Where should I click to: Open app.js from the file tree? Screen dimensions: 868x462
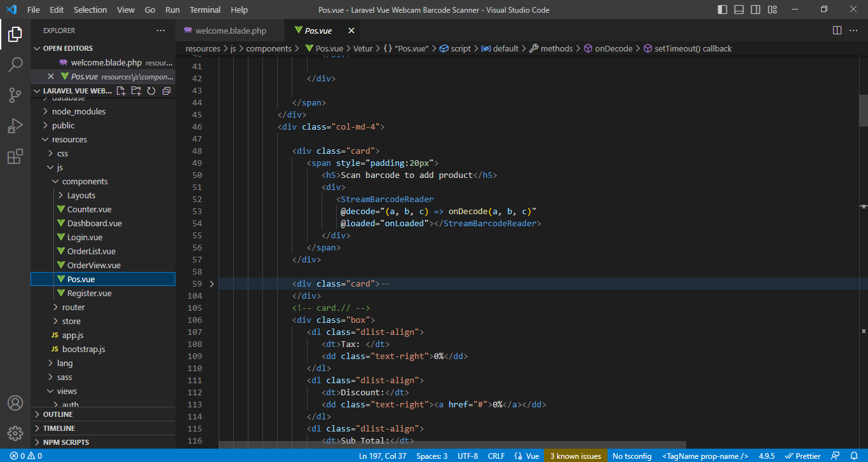103,335
